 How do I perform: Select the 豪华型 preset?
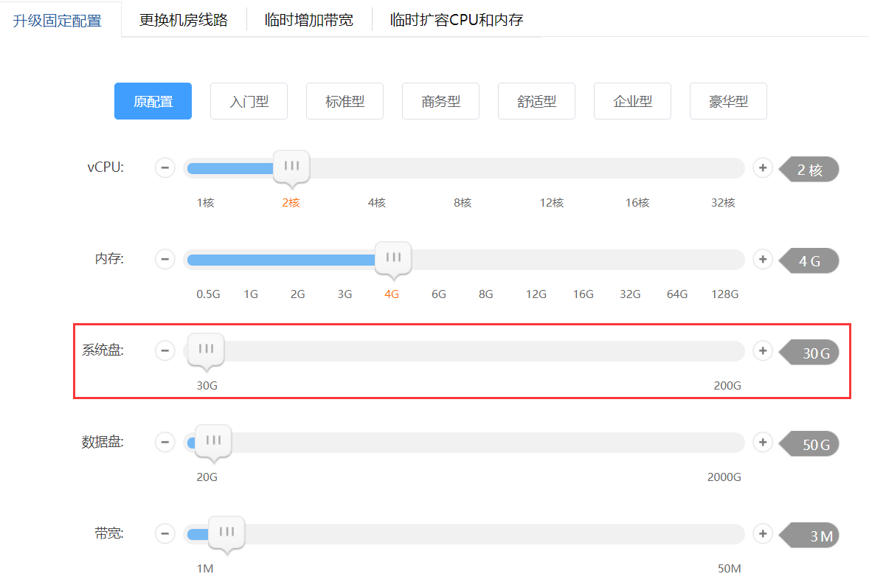point(728,101)
